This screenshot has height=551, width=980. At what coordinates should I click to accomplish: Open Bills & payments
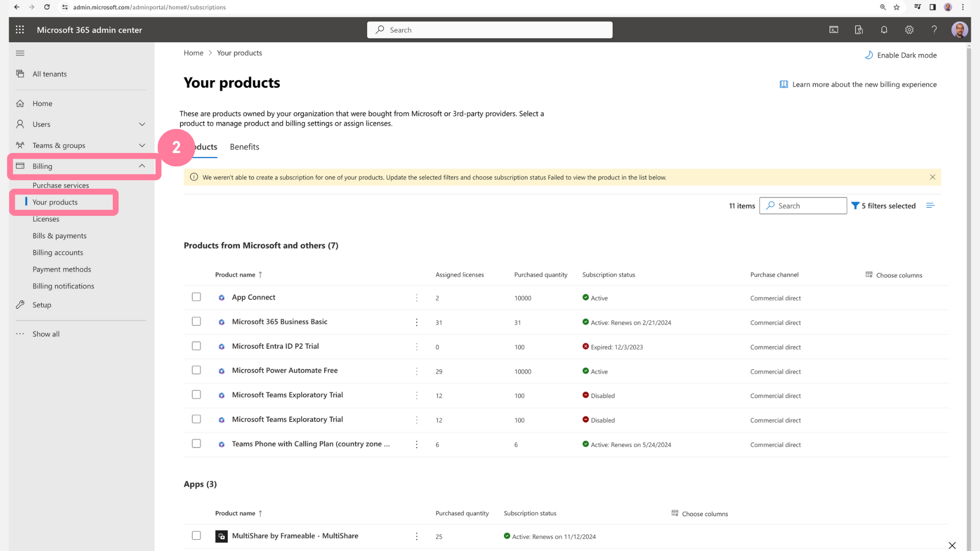60,236
